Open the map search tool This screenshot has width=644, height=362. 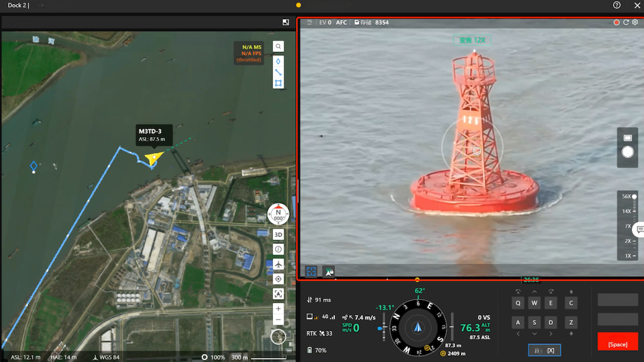click(x=278, y=46)
